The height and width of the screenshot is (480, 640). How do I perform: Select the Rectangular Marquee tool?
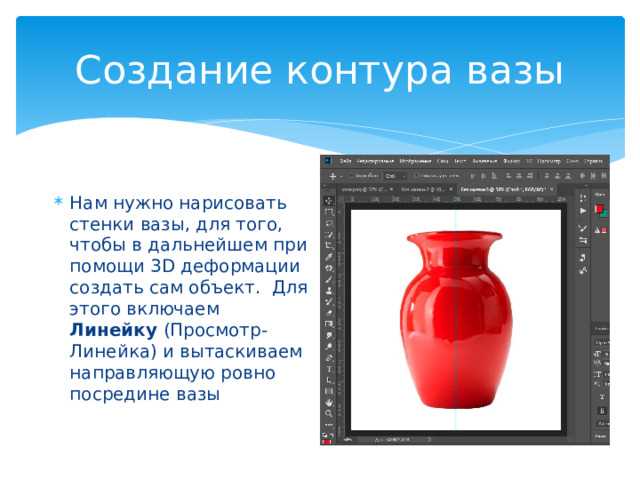[x=329, y=212]
